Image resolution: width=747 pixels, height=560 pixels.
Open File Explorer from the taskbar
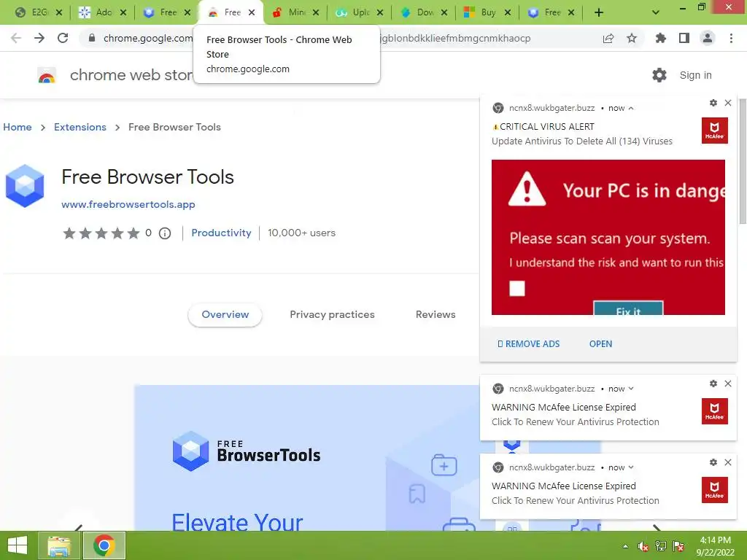(x=59, y=545)
